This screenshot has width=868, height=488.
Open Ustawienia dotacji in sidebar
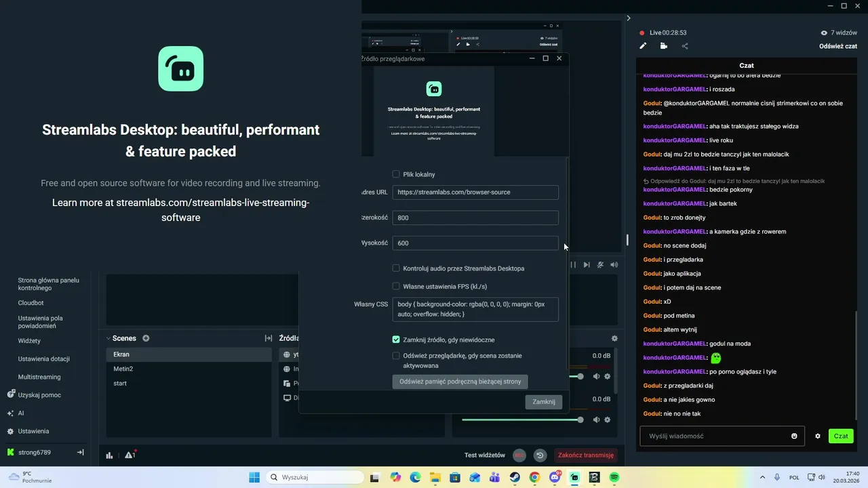43,359
